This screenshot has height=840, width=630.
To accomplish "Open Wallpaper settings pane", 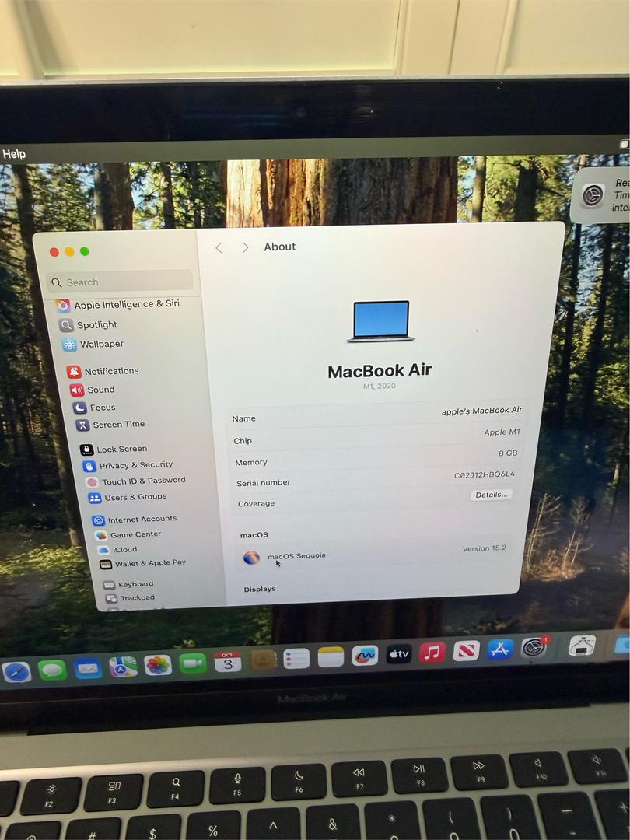I will [x=100, y=344].
